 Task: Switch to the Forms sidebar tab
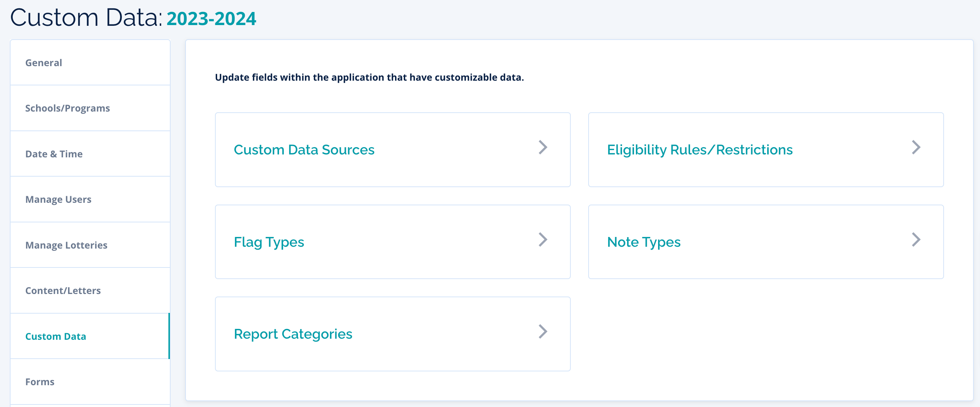[40, 382]
